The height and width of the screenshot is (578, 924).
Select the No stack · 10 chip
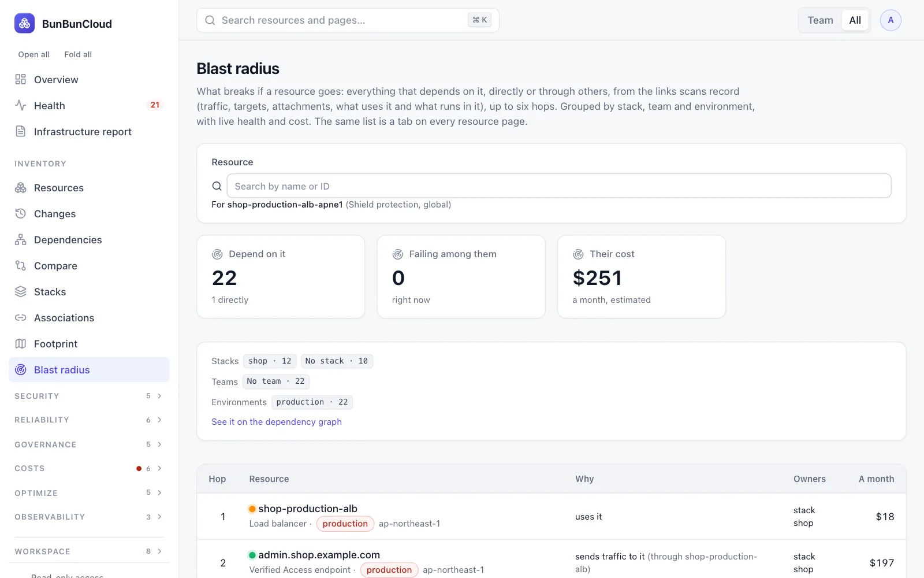337,361
